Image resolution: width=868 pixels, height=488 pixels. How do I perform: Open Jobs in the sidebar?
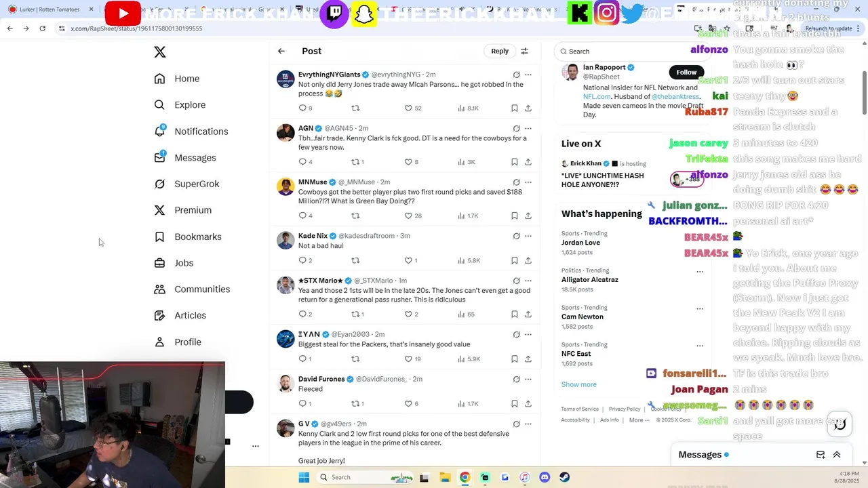[174, 263]
